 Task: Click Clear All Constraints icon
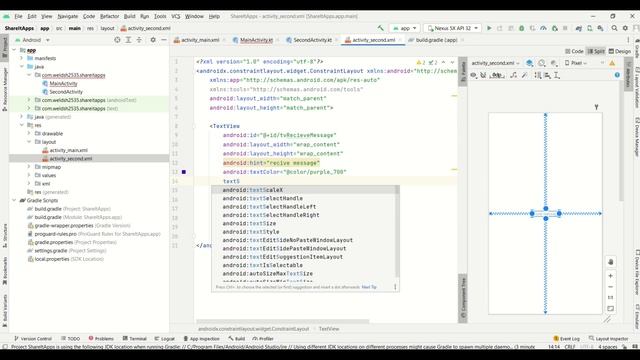pos(513,75)
